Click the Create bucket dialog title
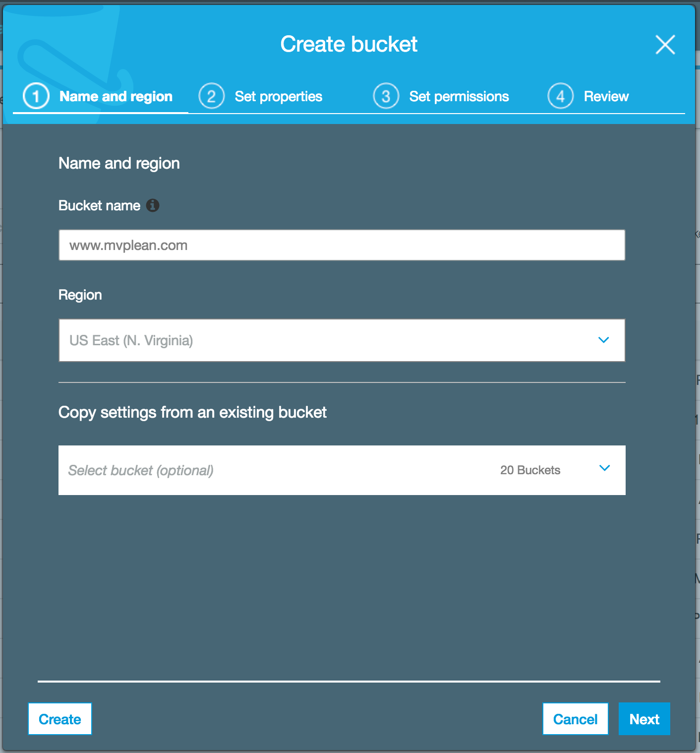This screenshot has height=753, width=700. (349, 44)
